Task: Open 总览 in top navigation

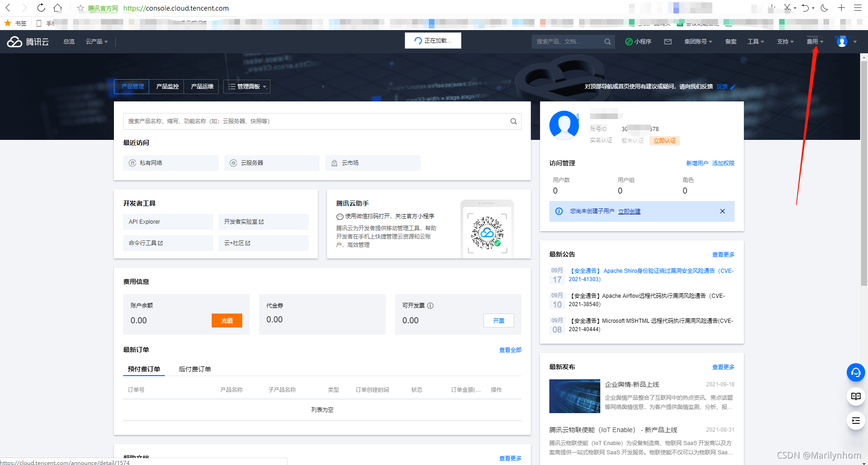Action: (69, 42)
